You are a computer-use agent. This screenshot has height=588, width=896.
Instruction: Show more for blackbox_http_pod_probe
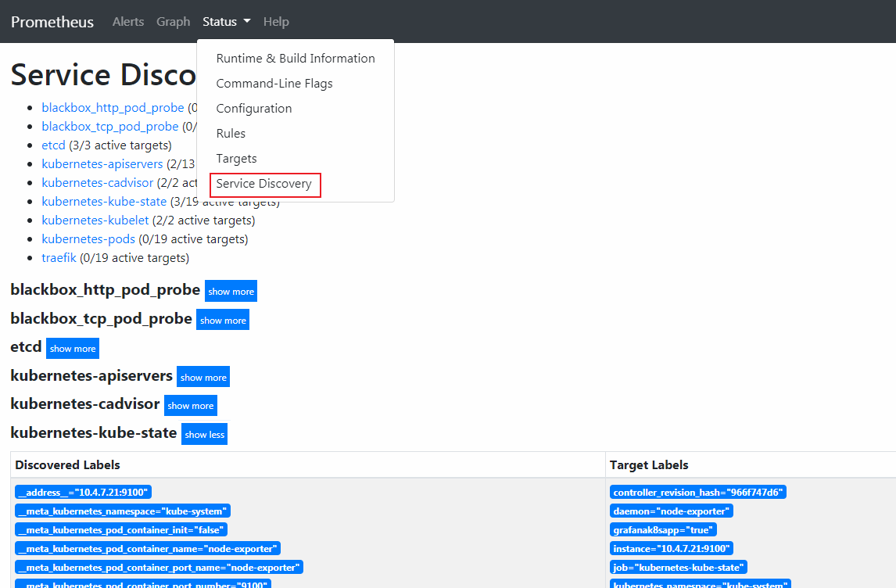point(231,291)
